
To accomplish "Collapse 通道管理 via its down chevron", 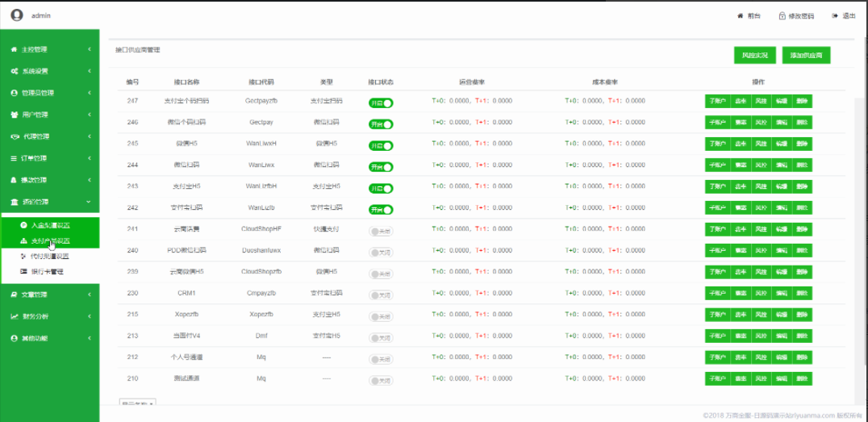I will tap(89, 203).
